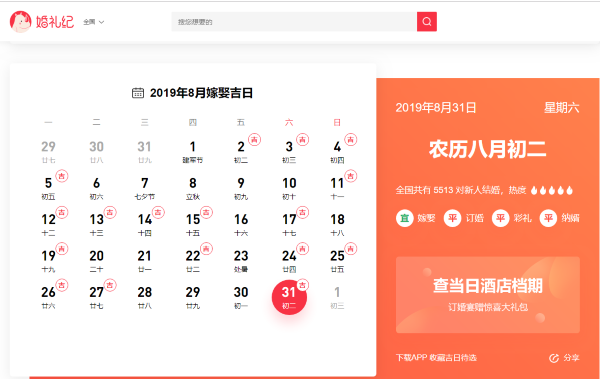Choose August 18 十八 date

(x=337, y=225)
